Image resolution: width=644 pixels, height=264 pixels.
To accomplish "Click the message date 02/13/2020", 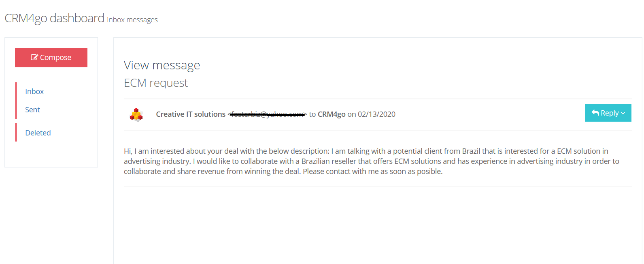I will pos(376,114).
